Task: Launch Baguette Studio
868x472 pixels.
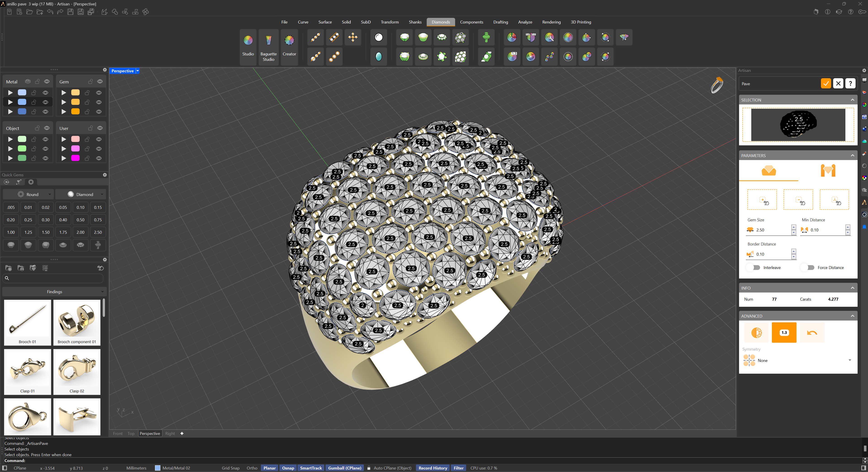Action: (269, 47)
